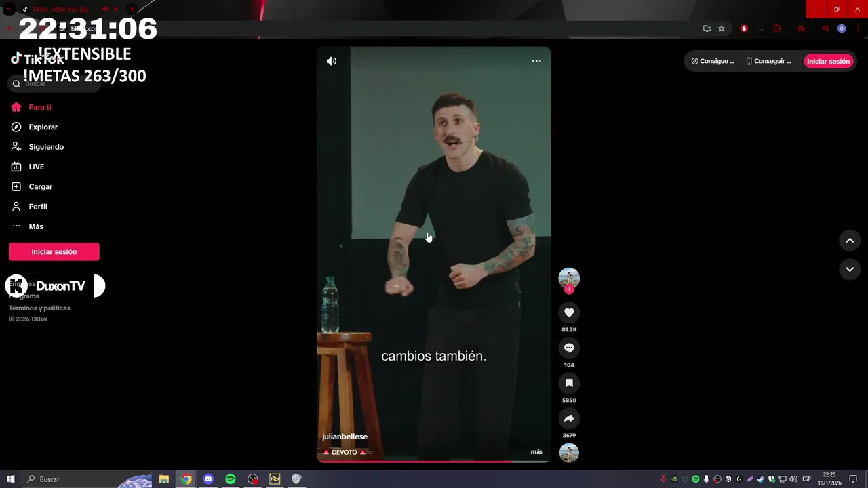
Task: Open the comments bubble icon
Action: [569, 348]
